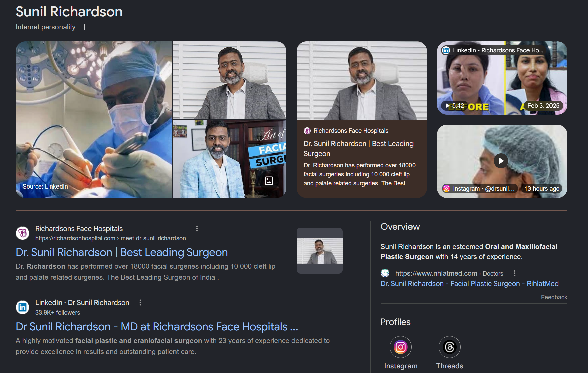Open the 'Dr. Sunil Richardson - Facial Plastic Surgeon - RihlatMed' link

[x=470, y=284]
